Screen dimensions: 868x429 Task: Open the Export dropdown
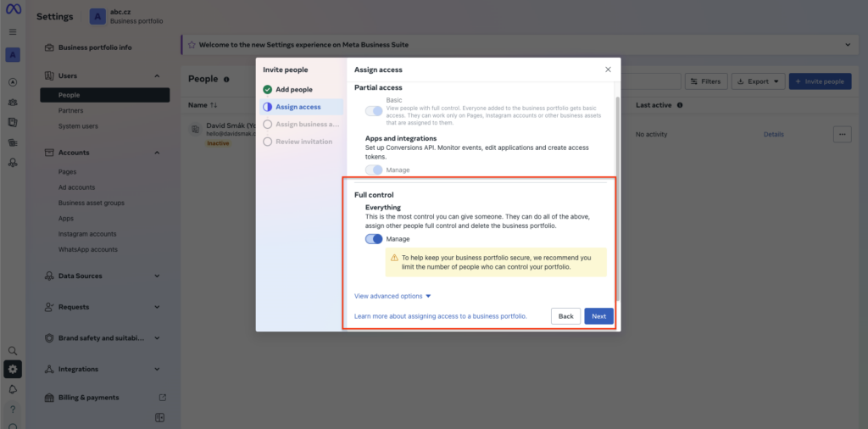tap(758, 81)
